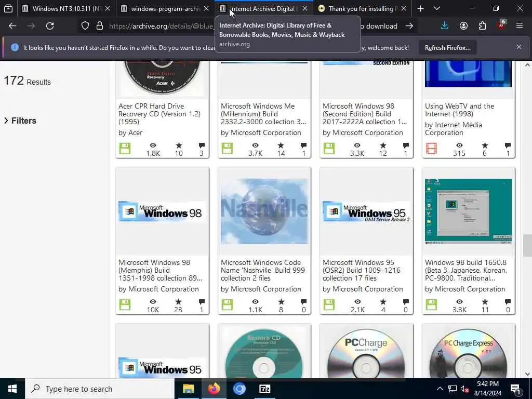
Task: Open the extensions puzzle icon
Action: [x=482, y=26]
